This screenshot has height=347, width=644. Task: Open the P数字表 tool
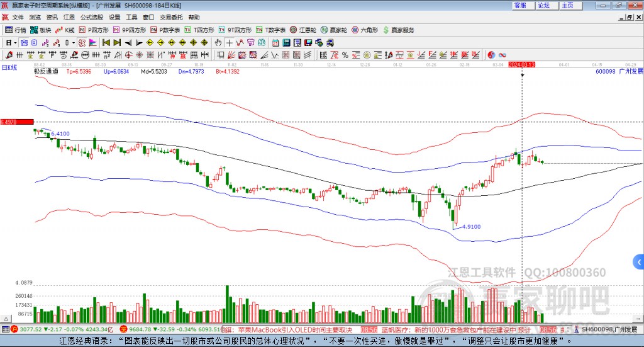click(165, 30)
